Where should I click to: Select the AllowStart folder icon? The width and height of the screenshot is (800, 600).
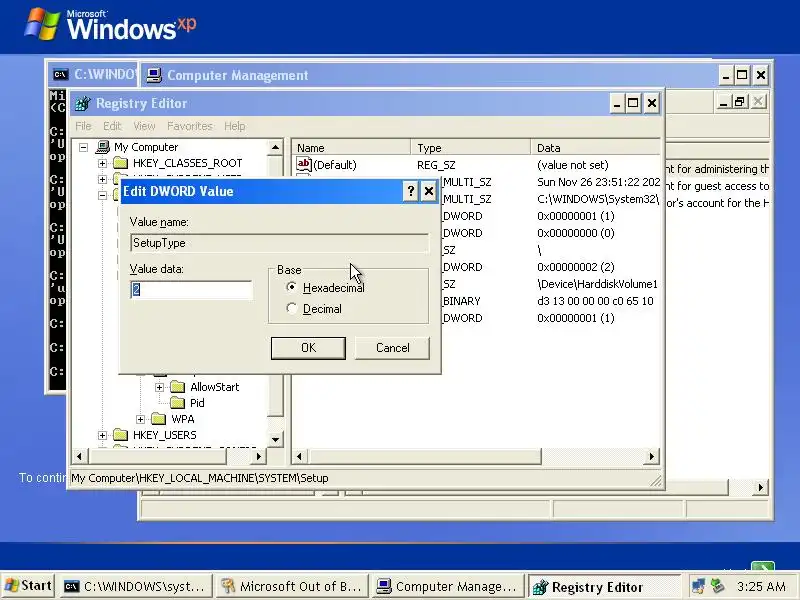click(x=178, y=387)
